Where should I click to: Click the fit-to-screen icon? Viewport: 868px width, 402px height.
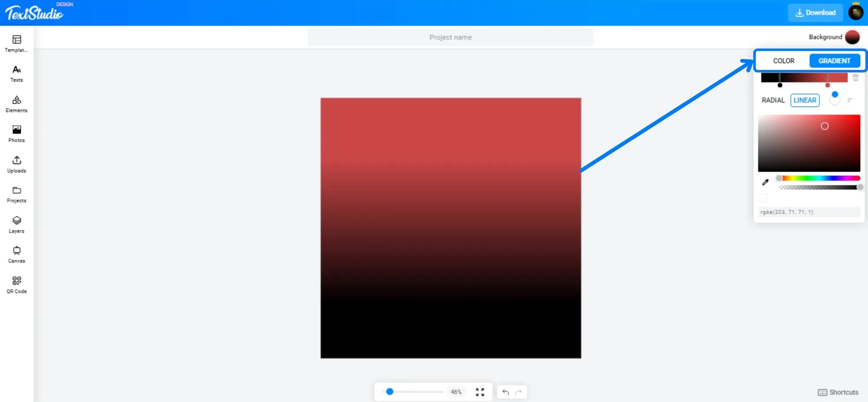[480, 392]
